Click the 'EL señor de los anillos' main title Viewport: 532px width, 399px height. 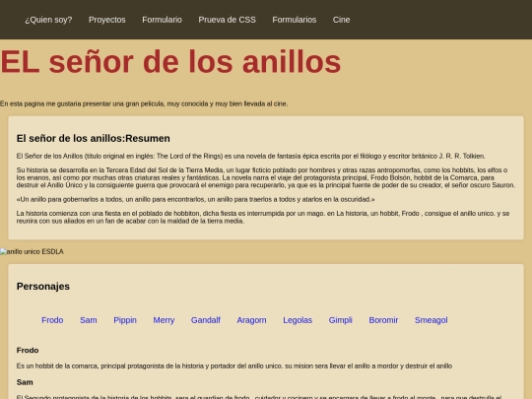click(170, 61)
